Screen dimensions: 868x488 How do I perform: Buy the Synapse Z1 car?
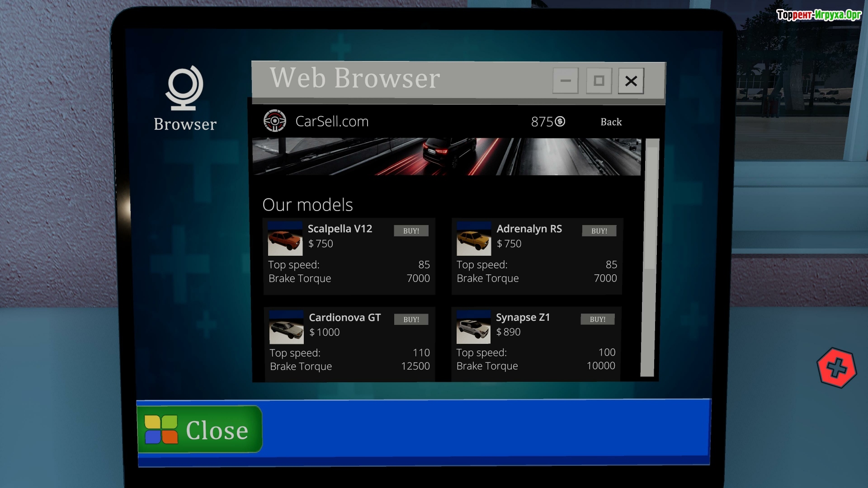tap(598, 319)
